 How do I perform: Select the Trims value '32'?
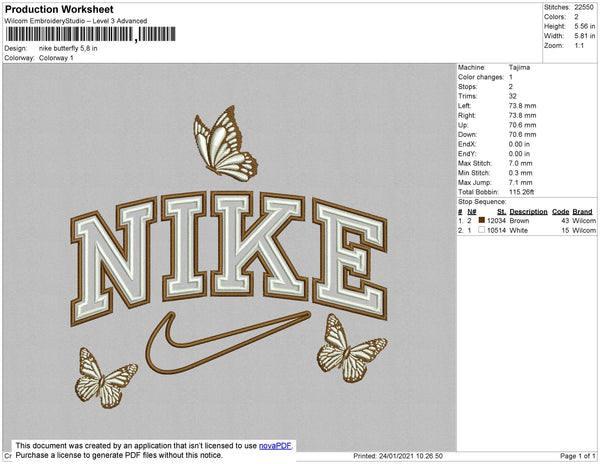click(x=513, y=96)
